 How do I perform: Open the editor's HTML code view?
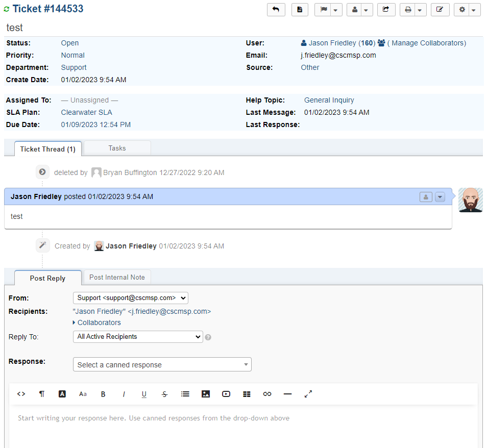[21, 394]
